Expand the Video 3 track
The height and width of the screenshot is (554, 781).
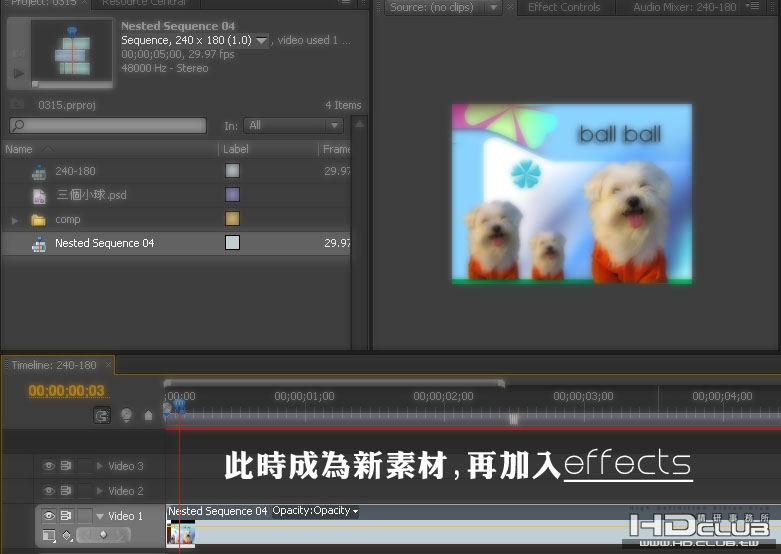100,466
